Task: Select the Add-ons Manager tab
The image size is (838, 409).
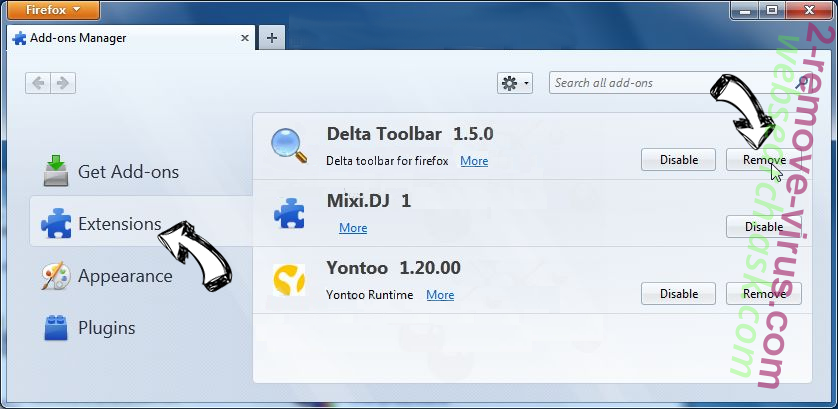Action: click(x=120, y=38)
